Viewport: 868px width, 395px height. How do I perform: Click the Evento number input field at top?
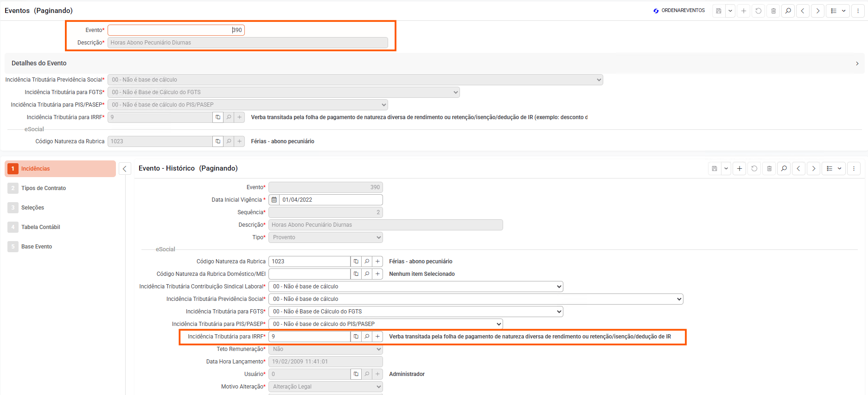pyautogui.click(x=176, y=30)
